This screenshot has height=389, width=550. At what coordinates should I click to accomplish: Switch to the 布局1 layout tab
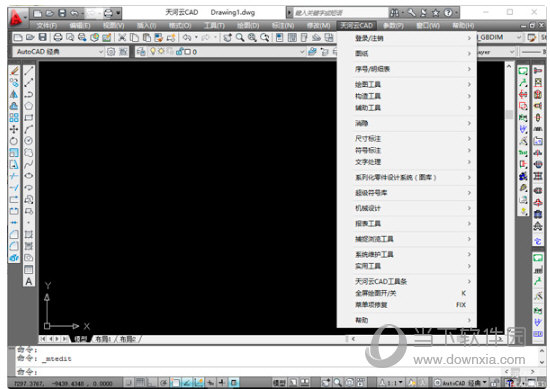pyautogui.click(x=103, y=339)
